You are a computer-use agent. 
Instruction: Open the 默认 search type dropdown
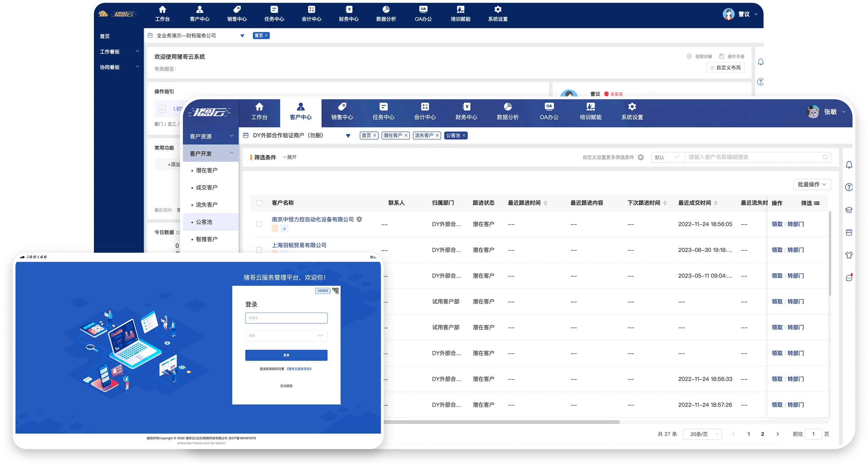click(668, 157)
